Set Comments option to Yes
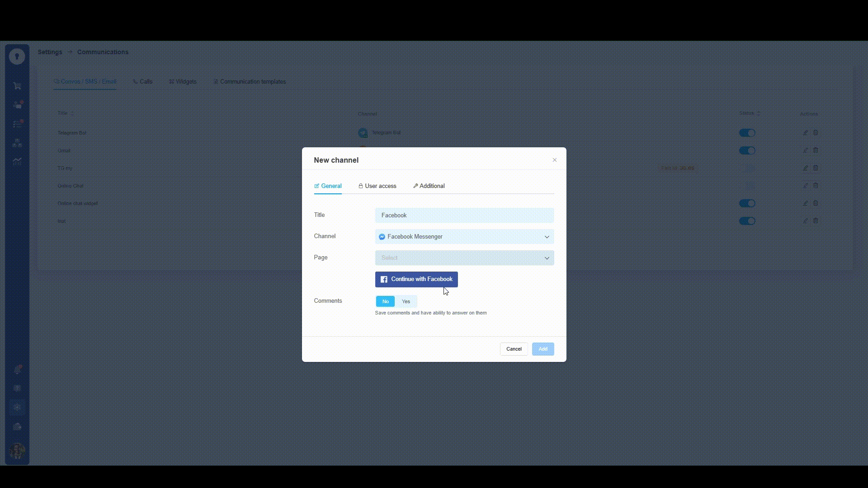Viewport: 868px width, 488px height. [x=406, y=301]
